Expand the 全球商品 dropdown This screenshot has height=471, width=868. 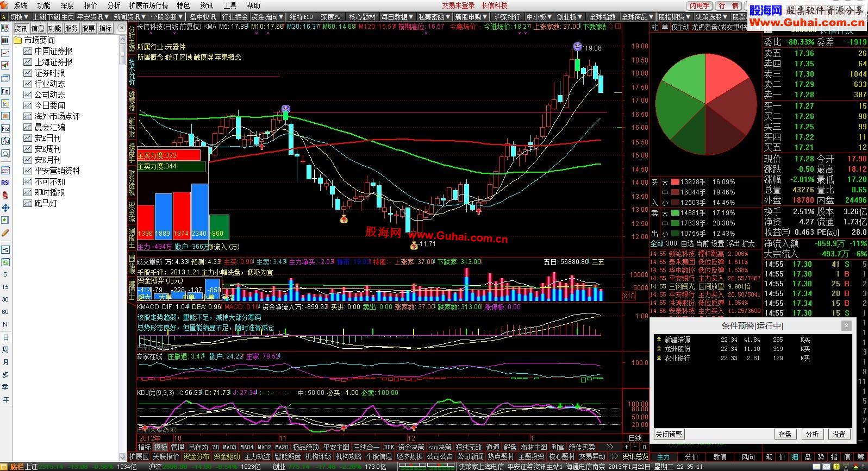click(x=638, y=17)
